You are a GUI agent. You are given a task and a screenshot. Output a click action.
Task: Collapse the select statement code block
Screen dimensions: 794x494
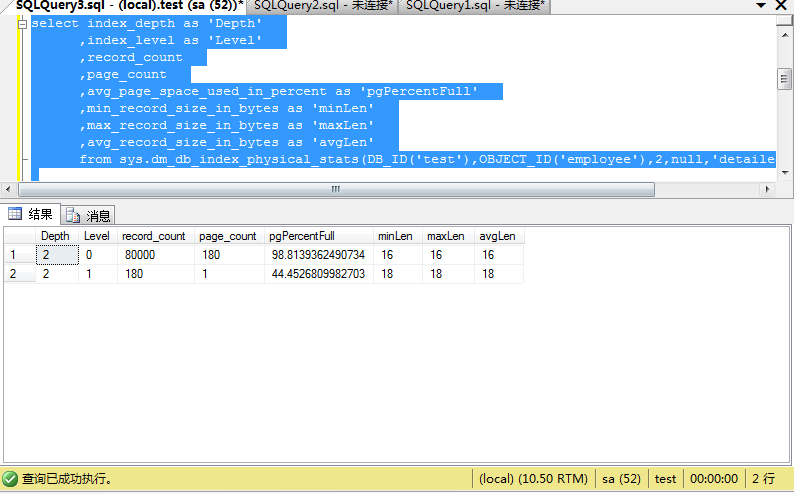point(22,24)
